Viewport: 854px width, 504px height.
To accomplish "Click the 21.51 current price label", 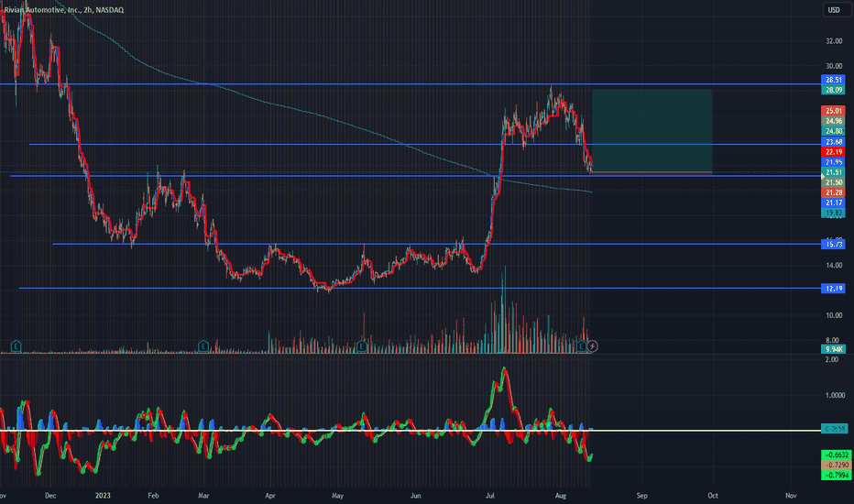I will [833, 172].
